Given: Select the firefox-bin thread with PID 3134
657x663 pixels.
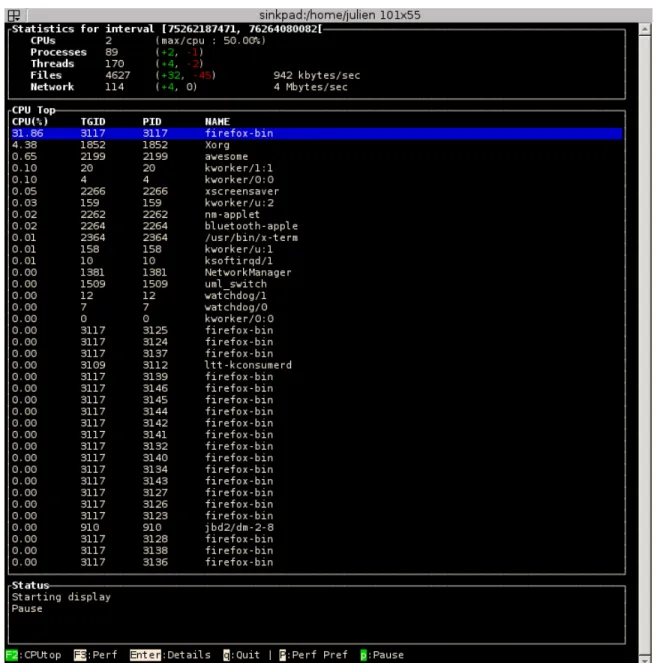Looking at the screenshot, I should click(317, 470).
